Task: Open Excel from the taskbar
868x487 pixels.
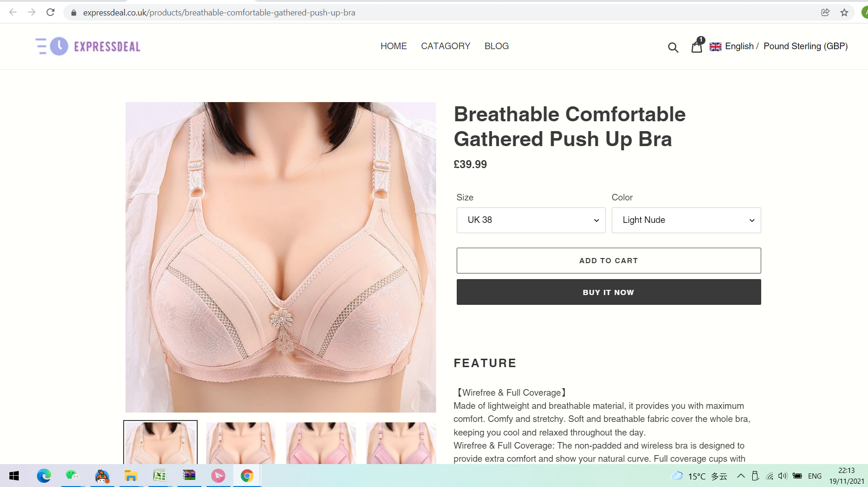Action: (x=160, y=476)
